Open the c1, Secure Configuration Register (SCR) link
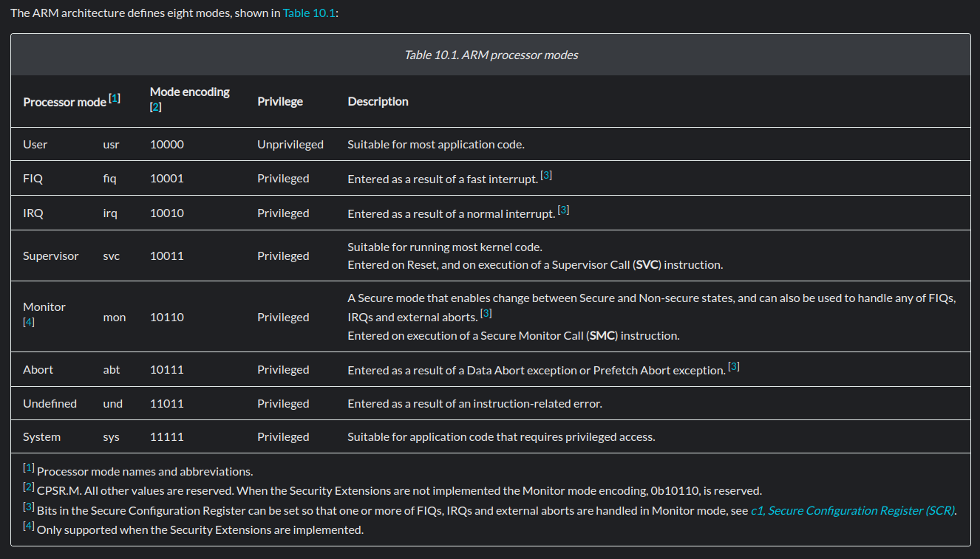The width and height of the screenshot is (980, 559). pos(853,510)
